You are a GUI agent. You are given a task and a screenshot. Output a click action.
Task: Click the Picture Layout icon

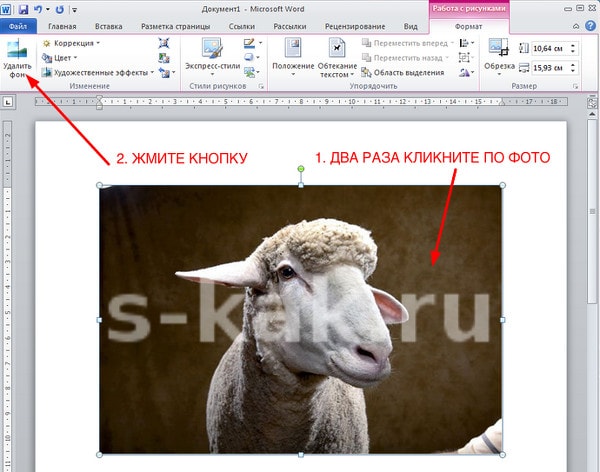249,72
